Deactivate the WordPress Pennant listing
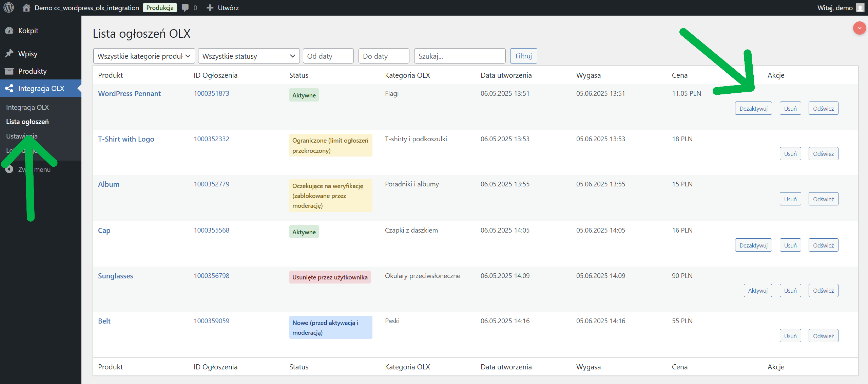This screenshot has height=384, width=868. pos(753,108)
